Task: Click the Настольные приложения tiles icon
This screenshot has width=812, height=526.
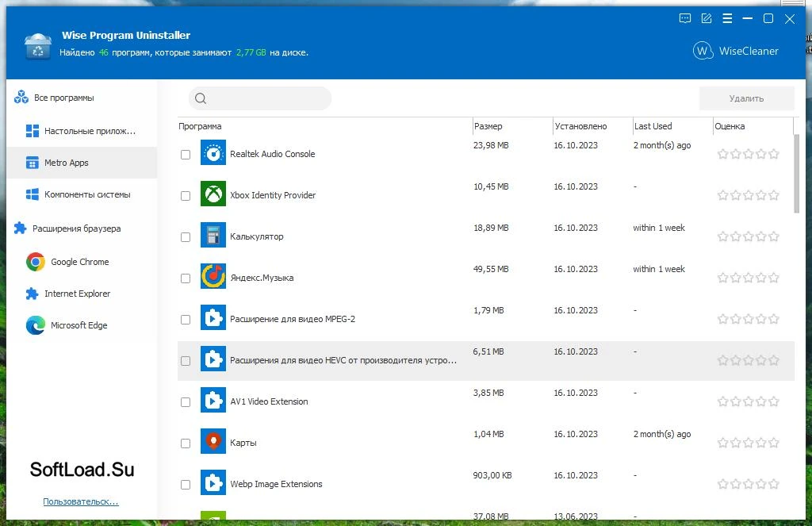Action: click(x=32, y=131)
